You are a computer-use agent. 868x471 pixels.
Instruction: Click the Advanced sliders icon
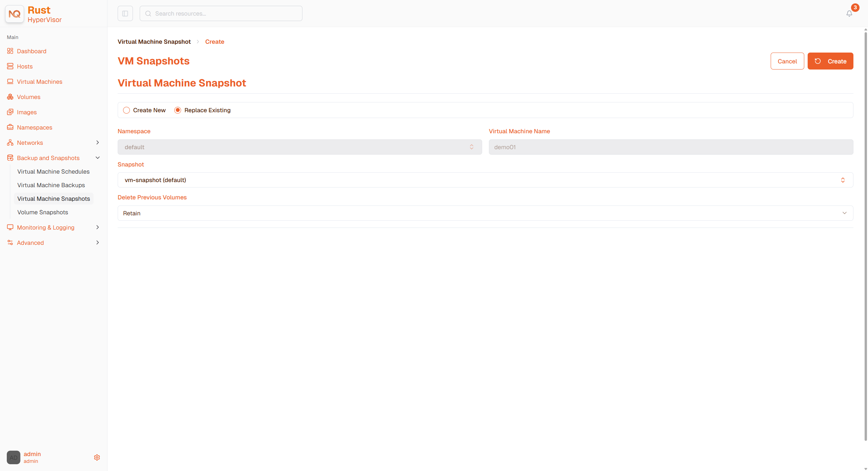10,242
